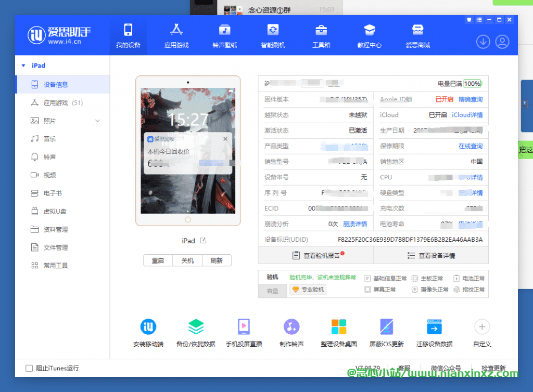
Task: Open iCloud详情 link
Action: tap(467, 115)
